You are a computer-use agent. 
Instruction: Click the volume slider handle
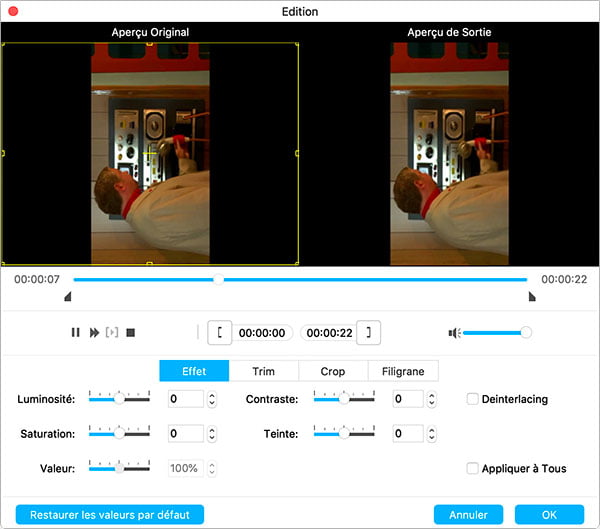pyautogui.click(x=526, y=332)
